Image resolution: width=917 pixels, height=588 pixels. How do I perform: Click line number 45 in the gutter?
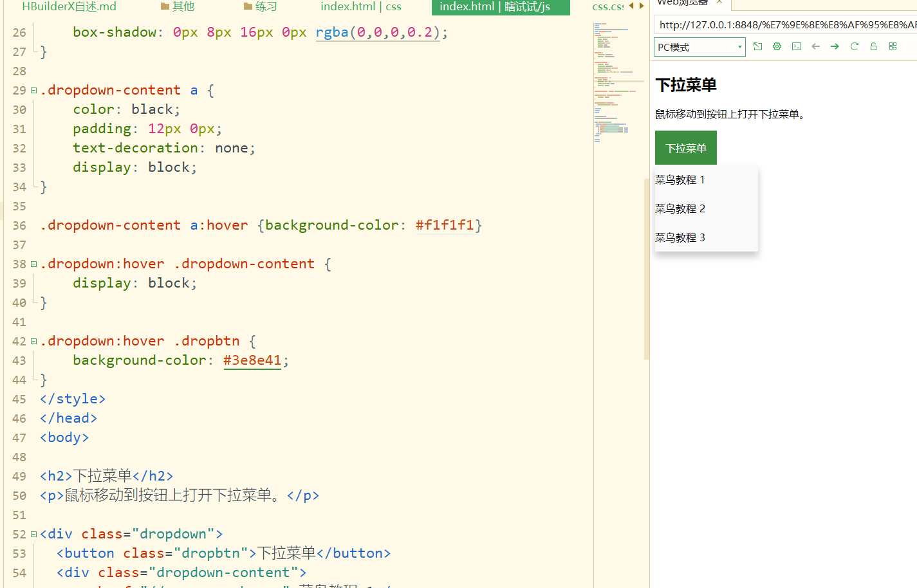click(x=19, y=400)
